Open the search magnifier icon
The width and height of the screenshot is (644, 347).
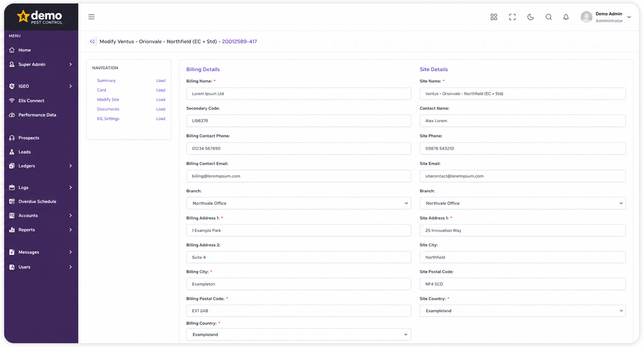549,17
